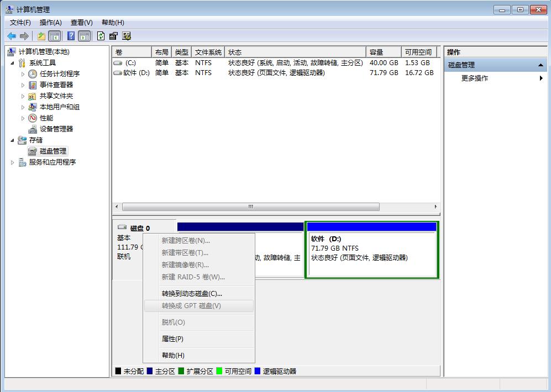
Task: Expand the 事件查看器 node
Action: 23,85
